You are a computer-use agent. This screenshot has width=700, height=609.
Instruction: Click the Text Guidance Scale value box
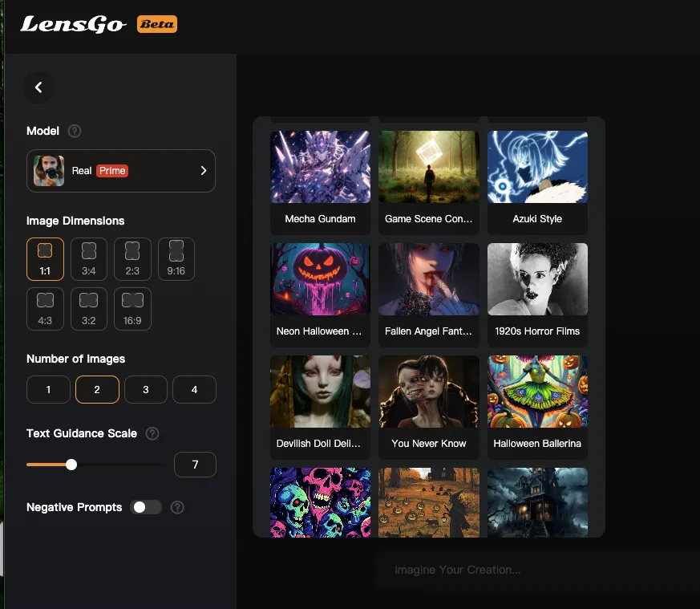point(195,465)
